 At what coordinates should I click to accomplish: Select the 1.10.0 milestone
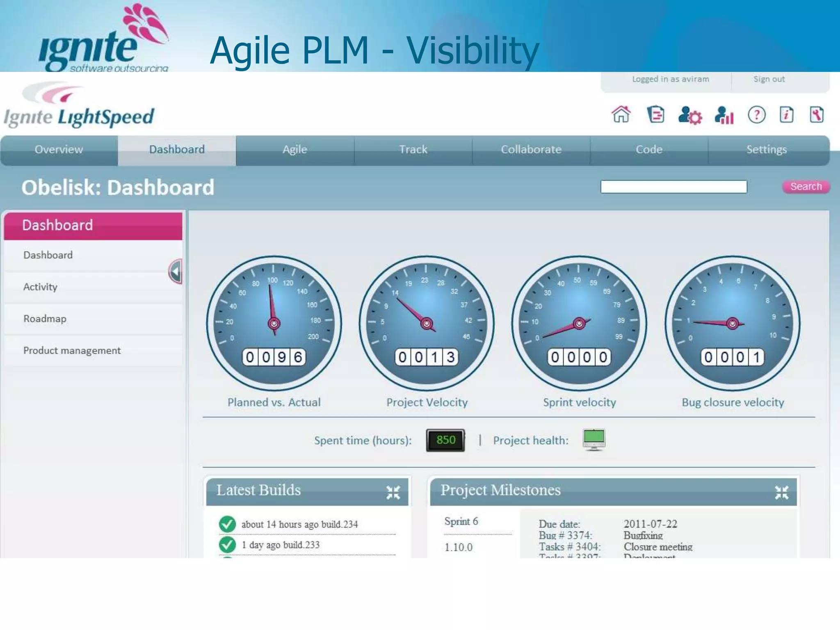click(459, 547)
